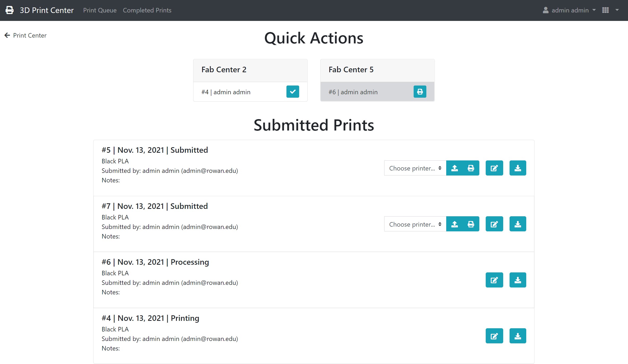Download file for print #7
This screenshot has width=628, height=364.
[x=518, y=224]
